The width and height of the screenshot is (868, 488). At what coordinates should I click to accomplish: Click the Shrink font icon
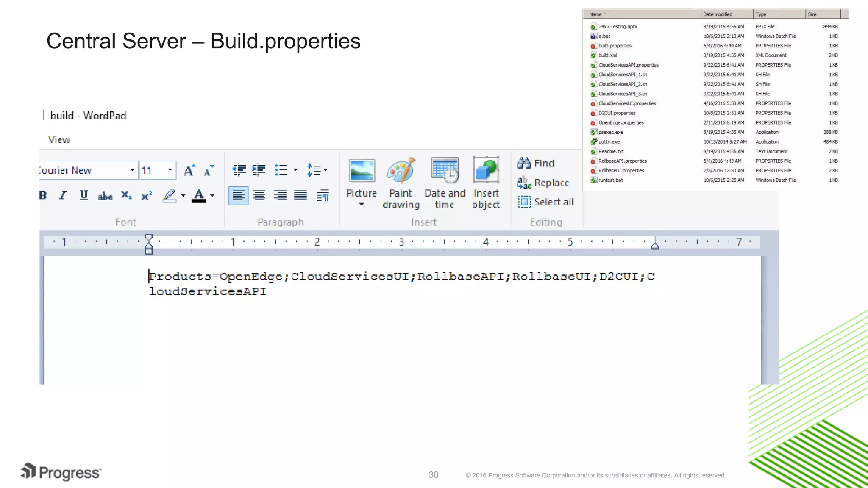click(x=209, y=170)
